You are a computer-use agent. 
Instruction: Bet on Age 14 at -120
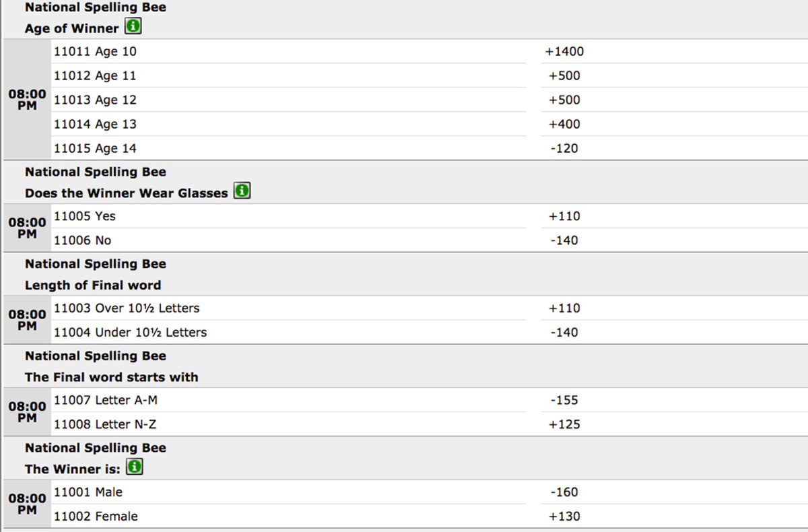[x=564, y=148]
